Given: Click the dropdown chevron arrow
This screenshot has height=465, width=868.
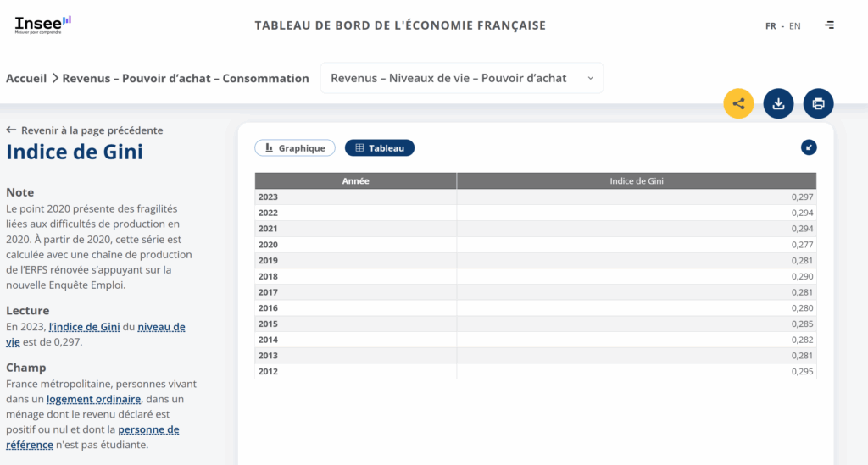Looking at the screenshot, I should click(x=590, y=78).
